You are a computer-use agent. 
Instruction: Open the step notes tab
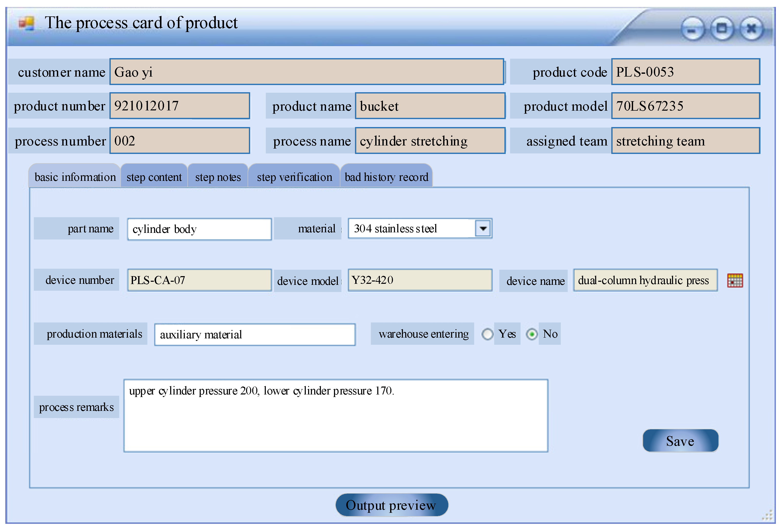click(218, 177)
